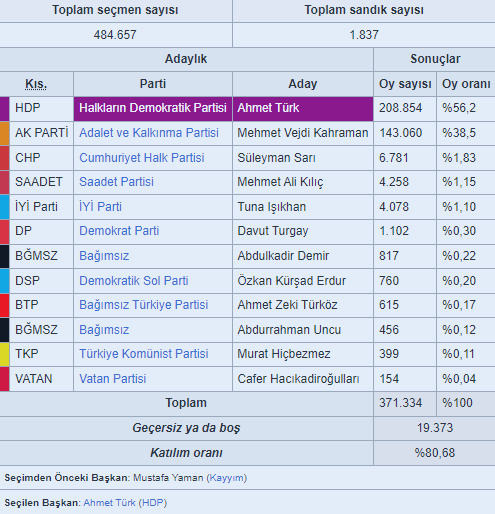Follow the Bağımsız Türkiye Partisi link
The image size is (495, 514).
[x=143, y=305]
